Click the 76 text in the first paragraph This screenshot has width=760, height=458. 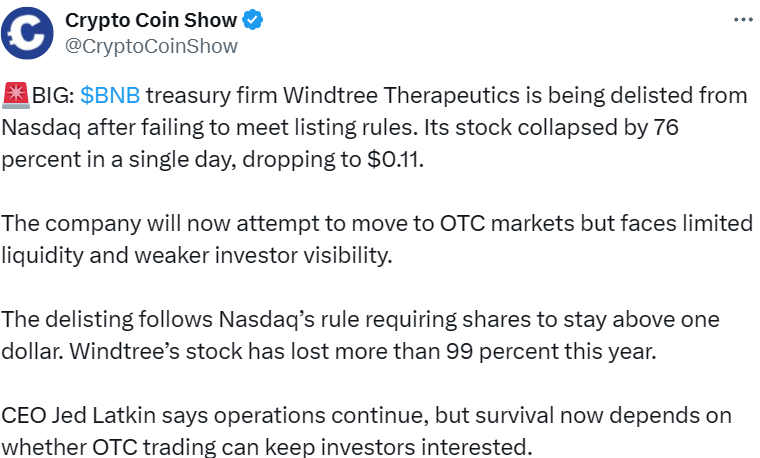point(664,128)
